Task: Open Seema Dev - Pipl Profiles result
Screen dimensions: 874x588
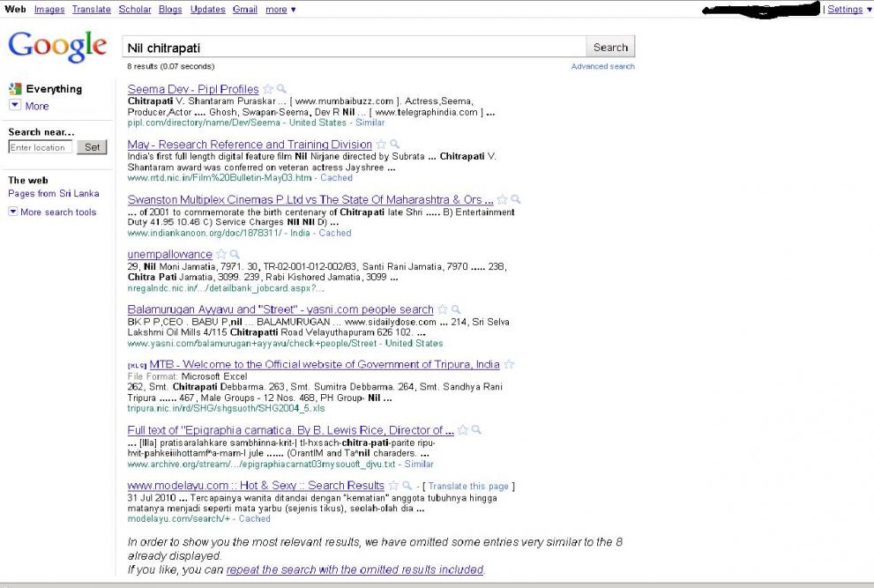Action: (x=193, y=89)
